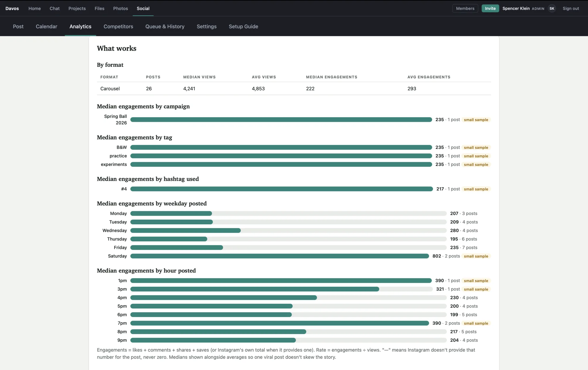The height and width of the screenshot is (370, 588).
Task: Open the Queue & History tab
Action: tap(165, 26)
